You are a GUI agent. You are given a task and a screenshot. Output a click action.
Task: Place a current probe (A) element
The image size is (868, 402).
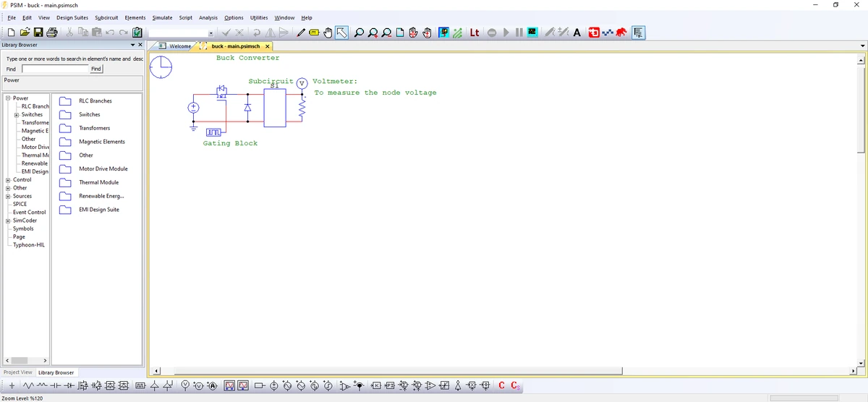click(x=212, y=386)
